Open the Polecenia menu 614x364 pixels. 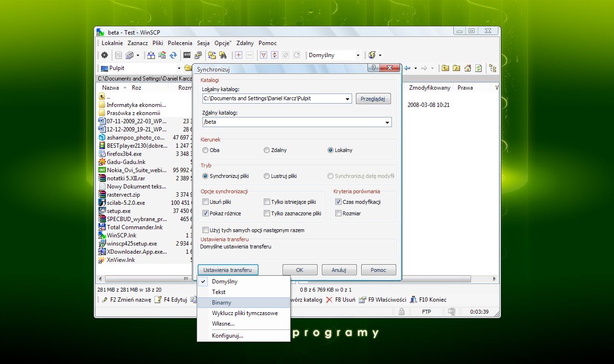tap(180, 43)
